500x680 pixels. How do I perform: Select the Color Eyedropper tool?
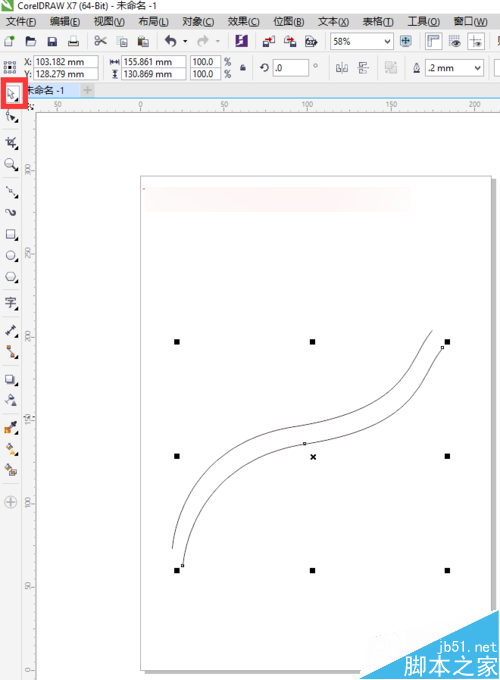11,428
